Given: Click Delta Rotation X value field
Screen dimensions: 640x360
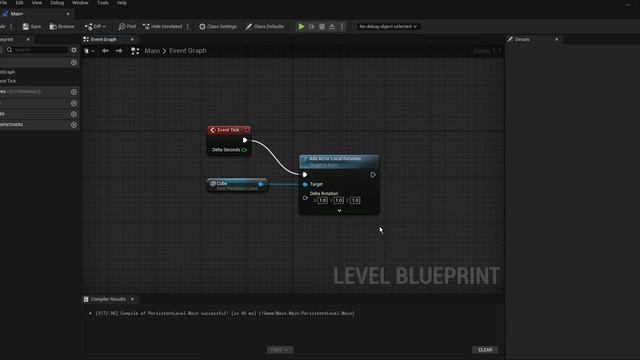Looking at the screenshot, I should pos(322,200).
